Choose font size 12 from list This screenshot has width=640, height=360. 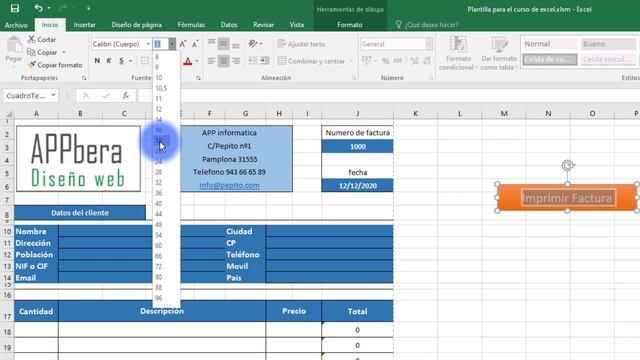coord(159,109)
